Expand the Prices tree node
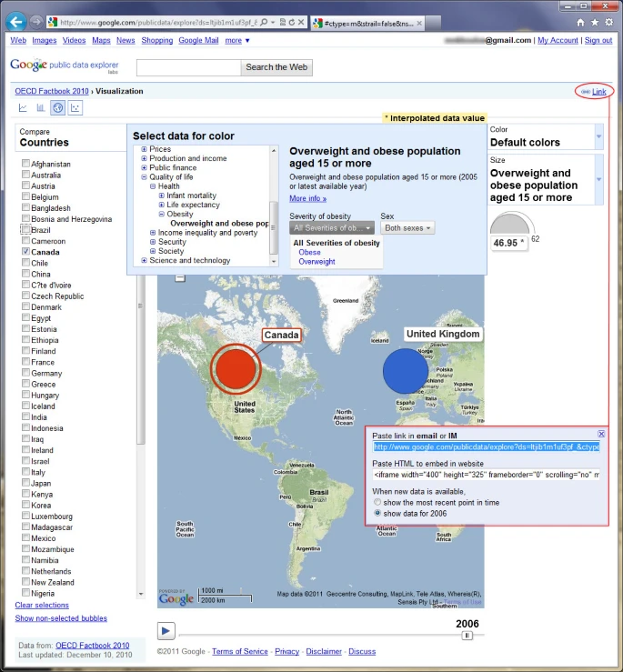 [144, 149]
